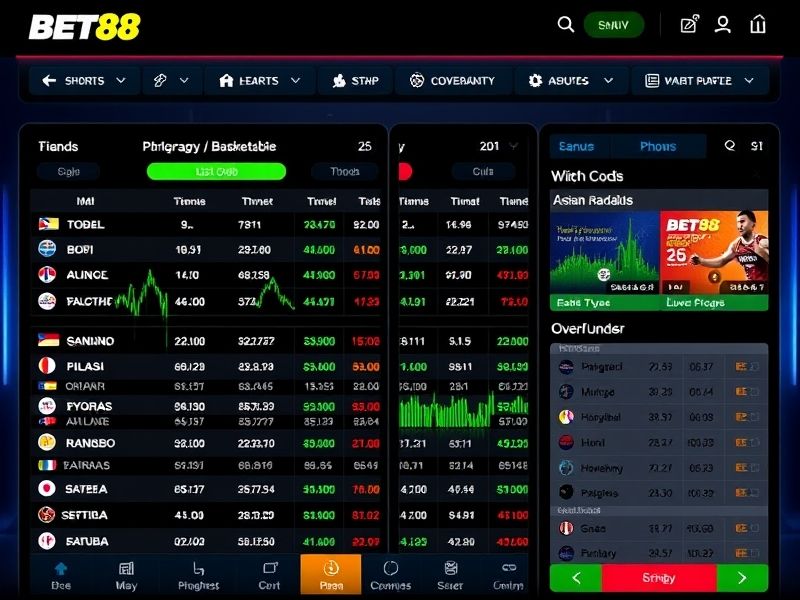Image resolution: width=800 pixels, height=600 pixels.
Task: Switch to the Phoms tab
Action: (658, 146)
